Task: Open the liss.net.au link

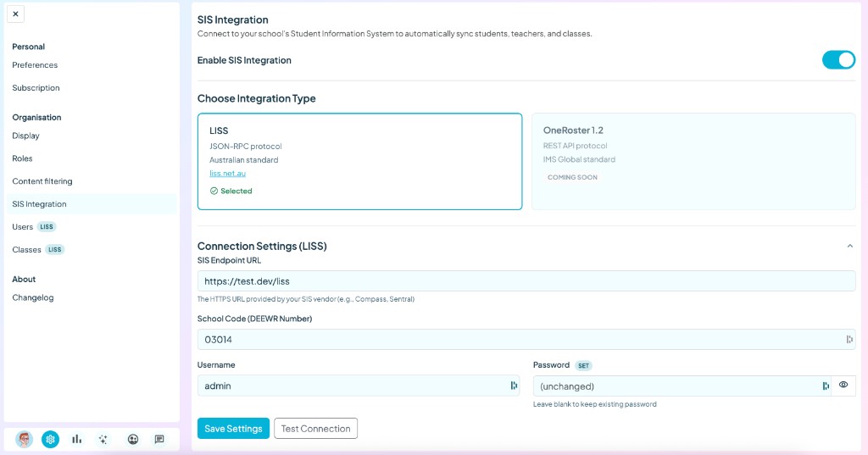Action: 227,173
